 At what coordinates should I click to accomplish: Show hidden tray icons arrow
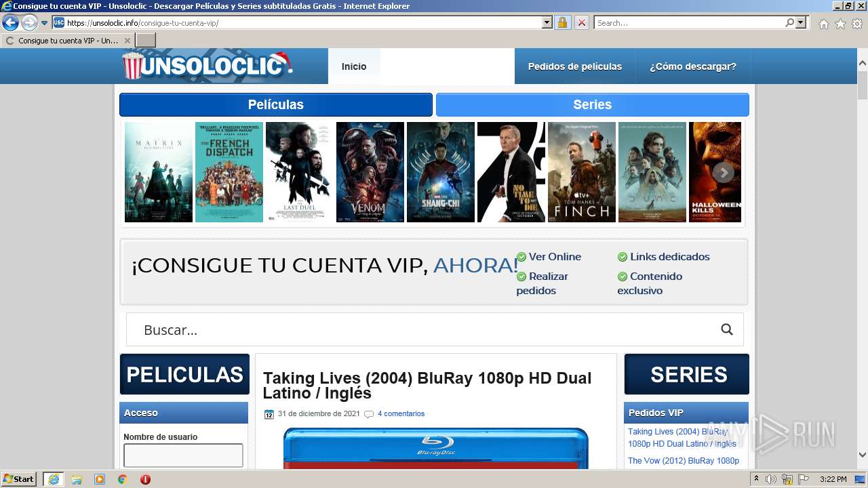[757, 479]
